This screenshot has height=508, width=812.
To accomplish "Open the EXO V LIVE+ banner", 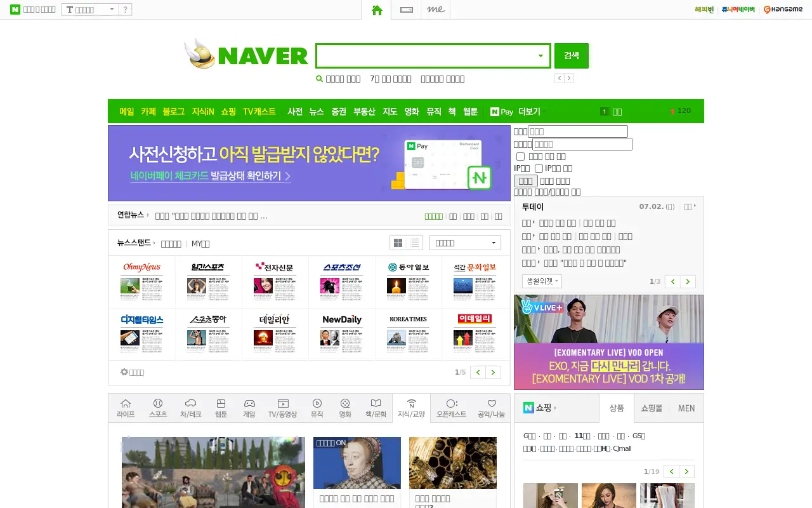I will (x=609, y=342).
